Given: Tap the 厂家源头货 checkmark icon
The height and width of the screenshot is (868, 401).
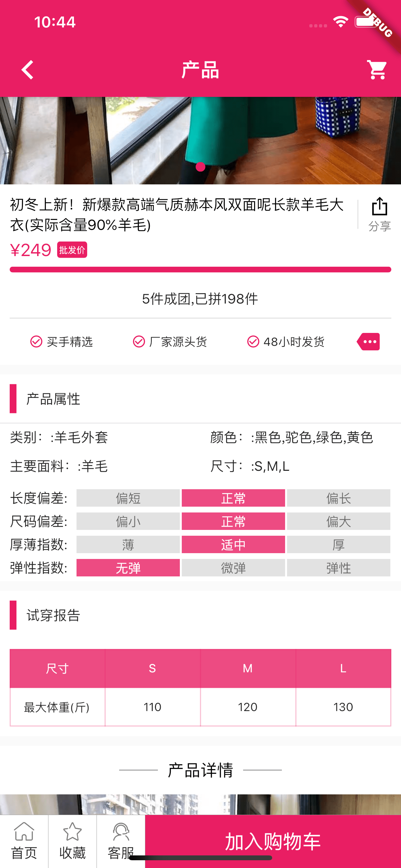Looking at the screenshot, I should 139,342.
